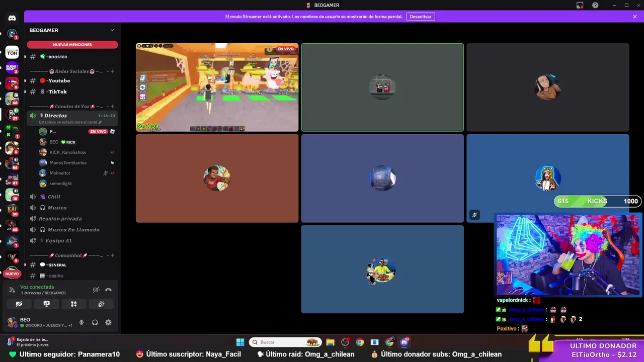Viewport: 644px width, 362px height.
Task: Select user BEO in Directos channel
Action: click(x=77, y=142)
